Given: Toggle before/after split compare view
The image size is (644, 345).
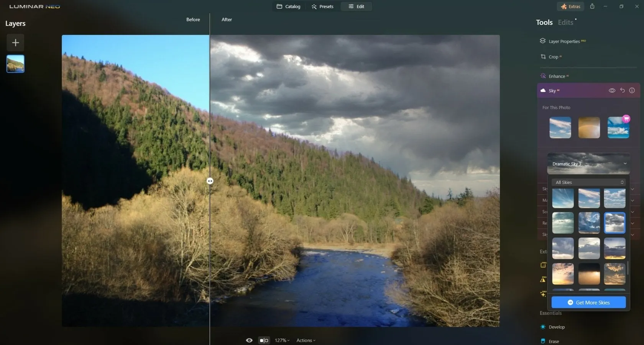Looking at the screenshot, I should [264, 340].
